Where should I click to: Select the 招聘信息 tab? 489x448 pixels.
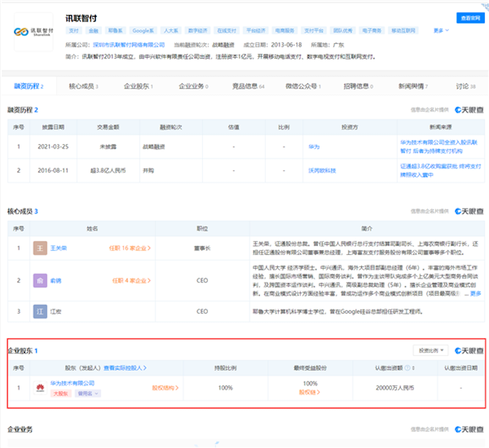tap(358, 86)
